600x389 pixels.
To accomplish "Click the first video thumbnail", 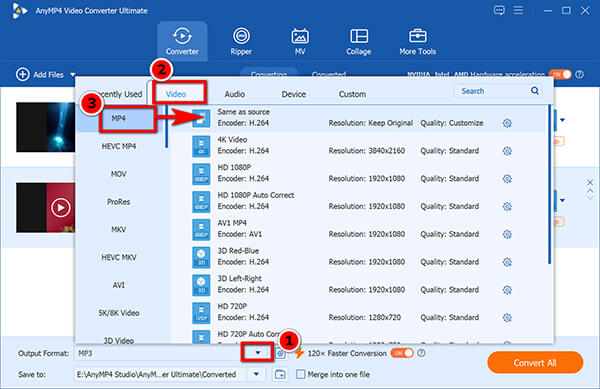I will pyautogui.click(x=46, y=127).
